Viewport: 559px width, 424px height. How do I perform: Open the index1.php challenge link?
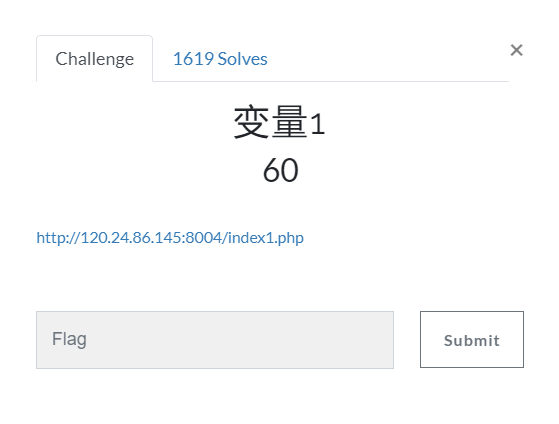tap(170, 237)
